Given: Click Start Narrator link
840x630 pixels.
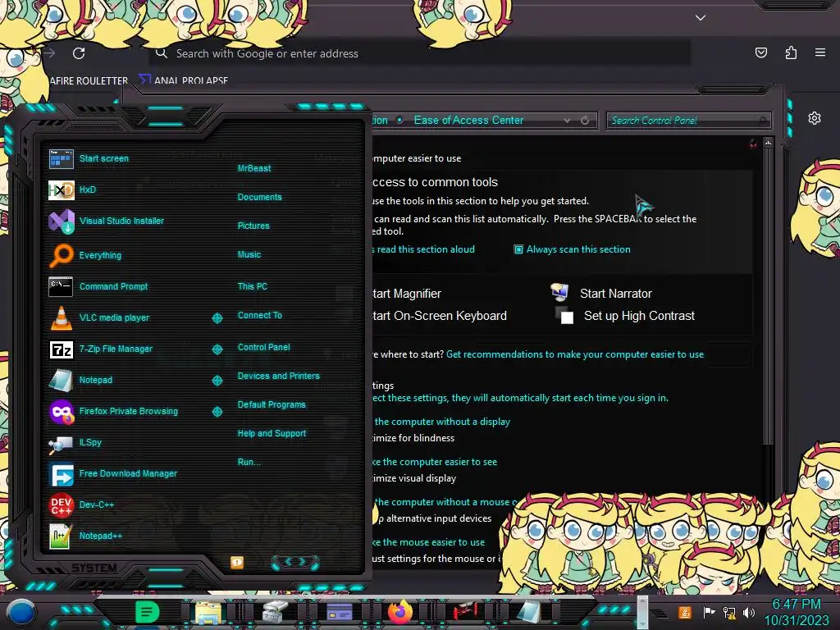Looking at the screenshot, I should tap(615, 294).
